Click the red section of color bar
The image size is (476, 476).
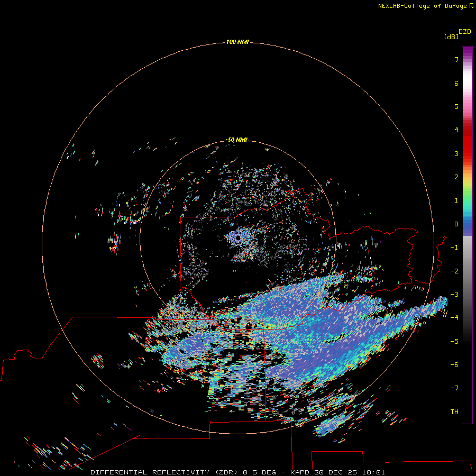(x=467, y=141)
